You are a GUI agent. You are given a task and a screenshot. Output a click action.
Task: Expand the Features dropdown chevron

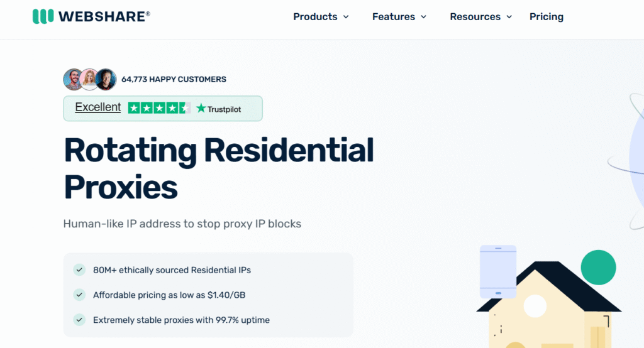coord(424,17)
